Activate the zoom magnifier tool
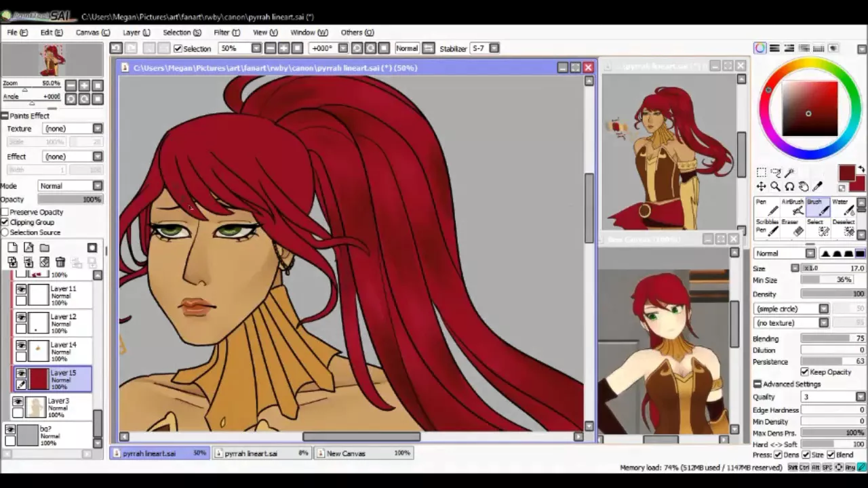 [776, 187]
